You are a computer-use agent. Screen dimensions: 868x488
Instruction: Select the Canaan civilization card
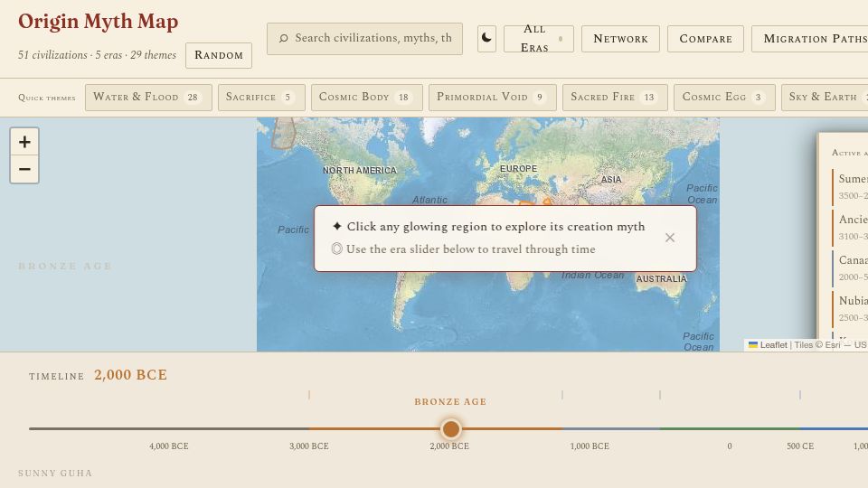pyautogui.click(x=850, y=267)
